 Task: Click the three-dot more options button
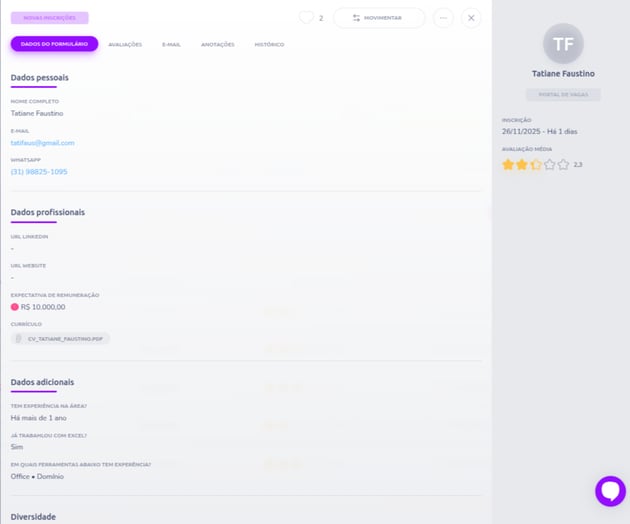point(443,18)
